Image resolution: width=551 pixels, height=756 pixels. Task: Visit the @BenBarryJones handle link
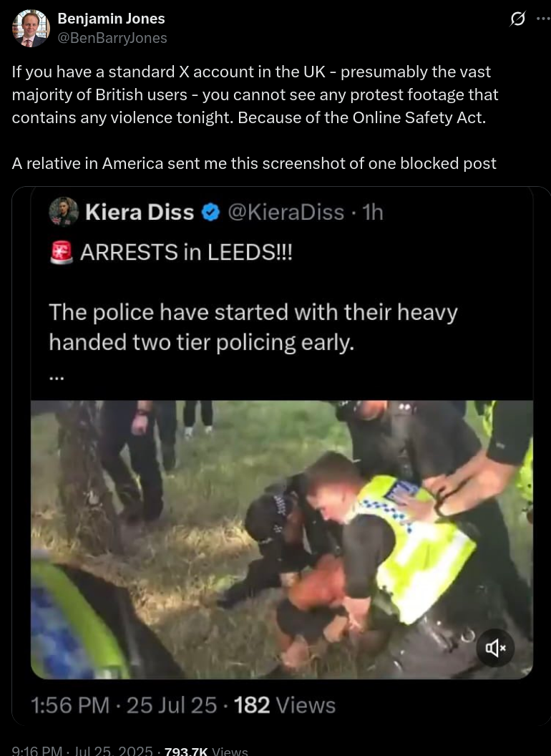[112, 38]
